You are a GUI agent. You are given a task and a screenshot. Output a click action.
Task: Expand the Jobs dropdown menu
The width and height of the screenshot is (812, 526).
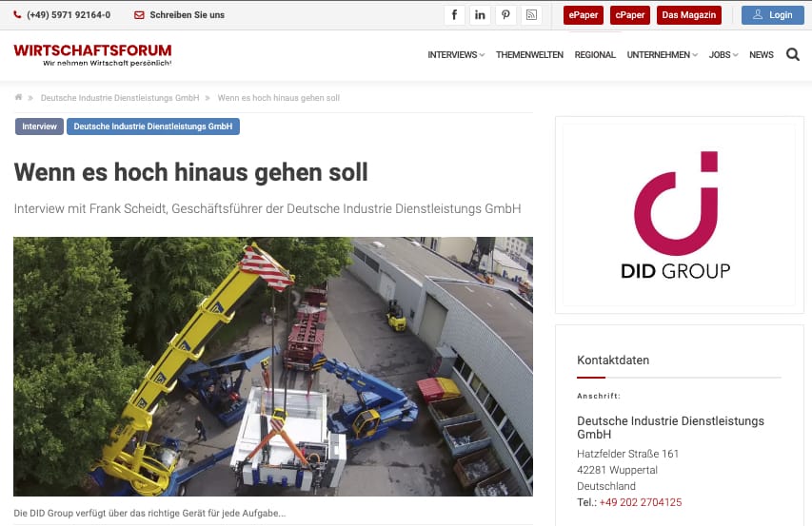723,55
